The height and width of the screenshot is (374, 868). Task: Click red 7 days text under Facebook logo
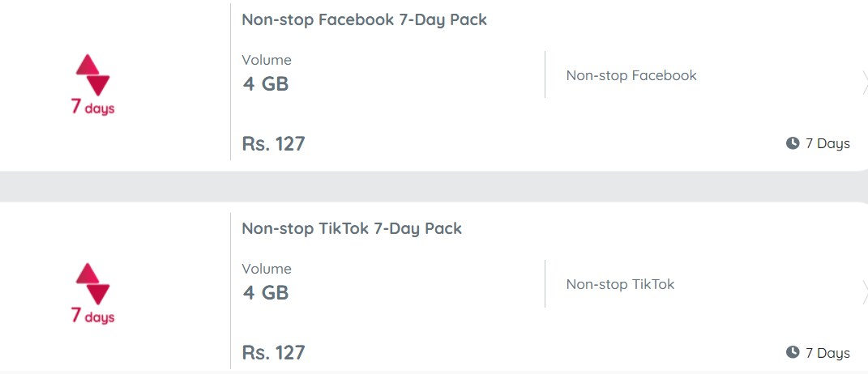(92, 107)
